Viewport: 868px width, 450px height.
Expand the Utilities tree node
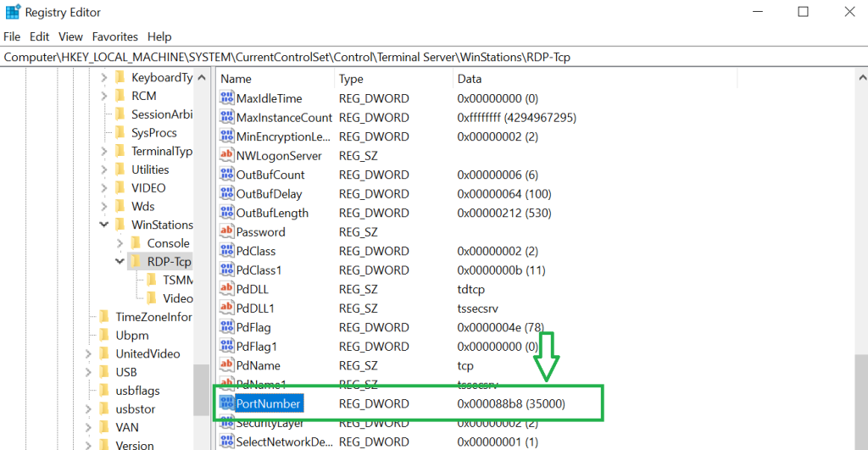(x=104, y=170)
